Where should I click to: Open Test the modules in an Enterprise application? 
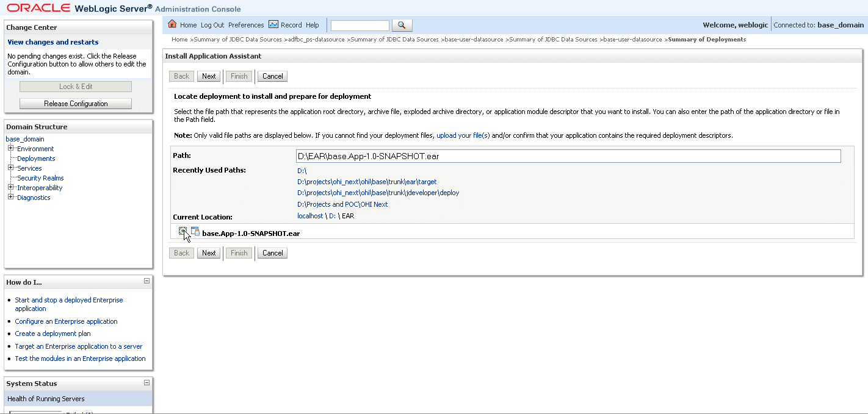pos(80,359)
